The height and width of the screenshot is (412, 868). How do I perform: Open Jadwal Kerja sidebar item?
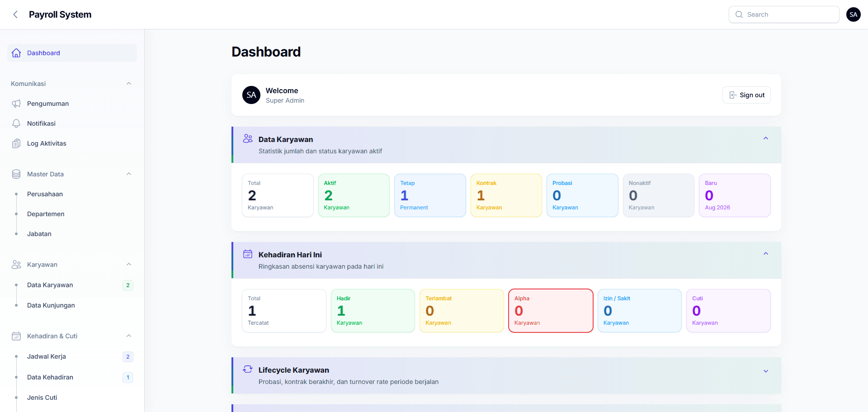(72, 356)
